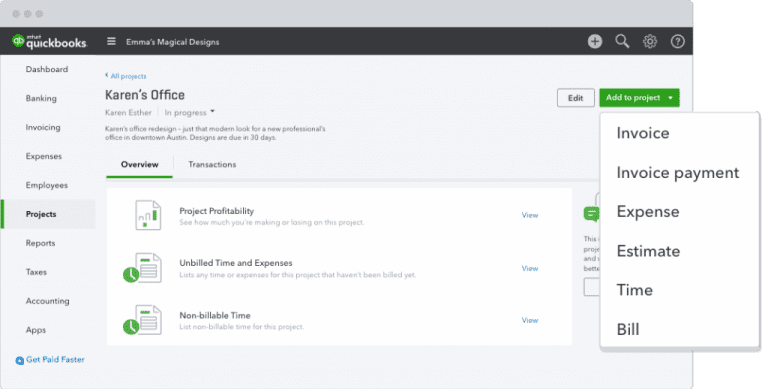Open Employees in the sidebar

pos(47,185)
